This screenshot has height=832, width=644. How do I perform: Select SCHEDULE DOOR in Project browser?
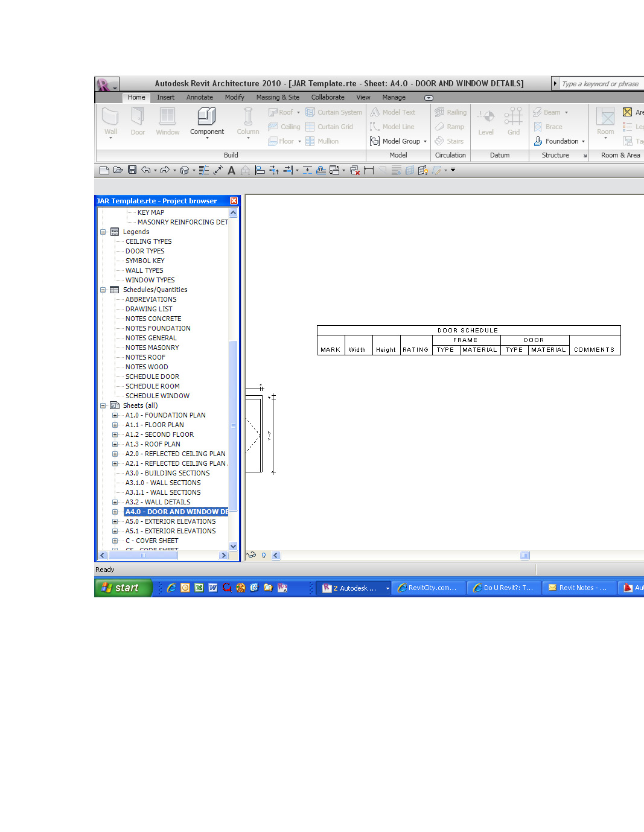(x=152, y=376)
